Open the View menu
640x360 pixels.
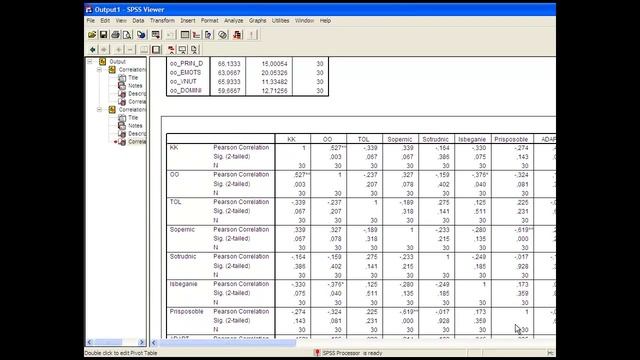tap(121, 20)
